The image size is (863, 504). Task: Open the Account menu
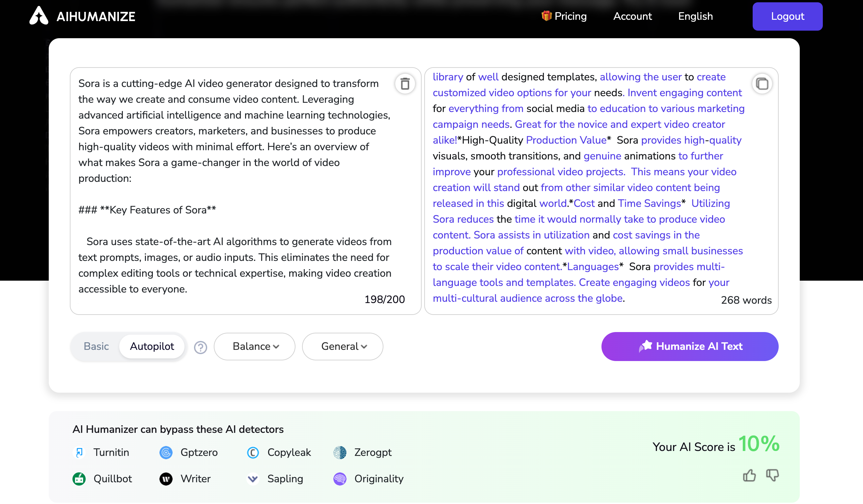tap(632, 16)
